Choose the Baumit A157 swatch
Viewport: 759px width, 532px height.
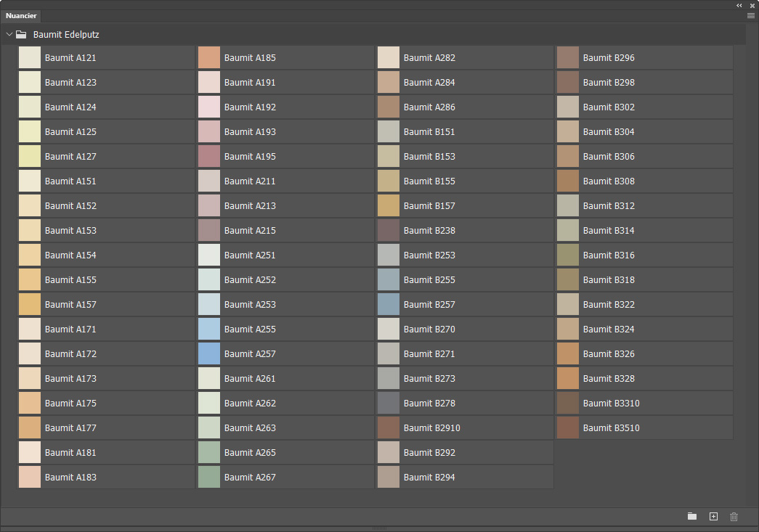pos(30,304)
